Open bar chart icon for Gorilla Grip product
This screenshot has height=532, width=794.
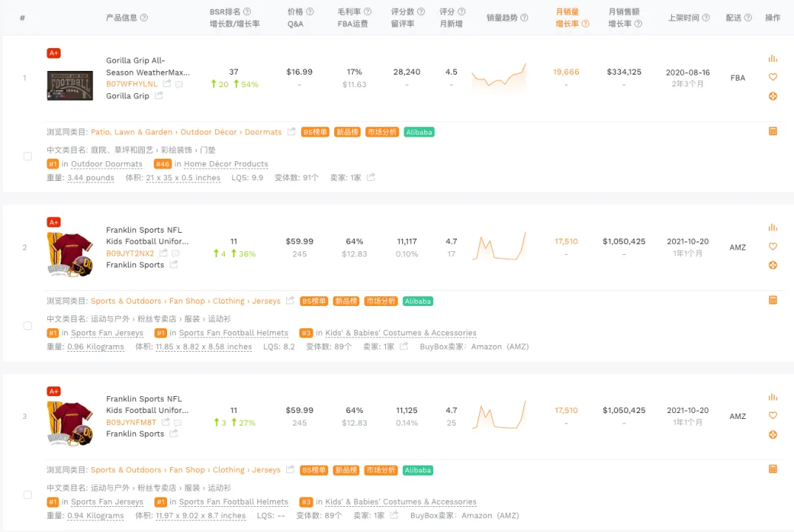point(773,58)
